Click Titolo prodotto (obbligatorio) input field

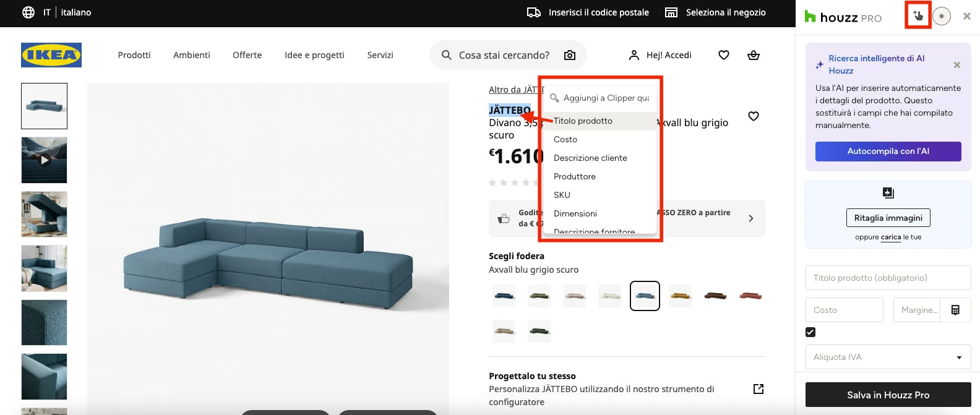coord(888,278)
